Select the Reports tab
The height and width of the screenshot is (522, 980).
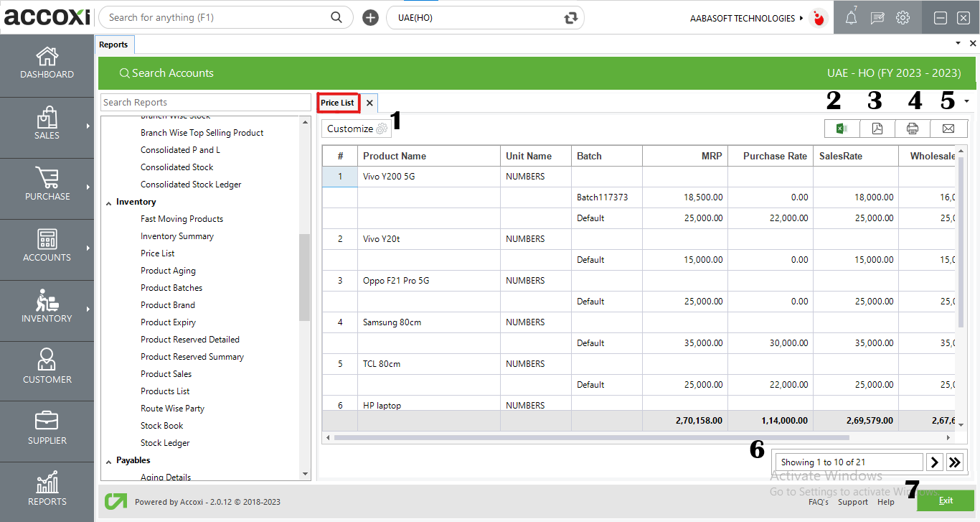113,45
